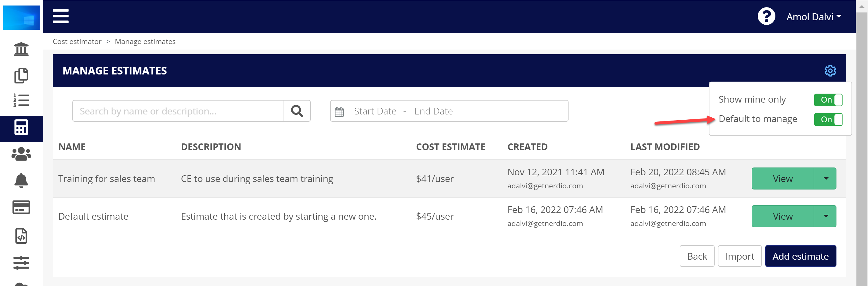Screen dimensions: 868x286
Task: Open the Start Date - End Date picker
Action: (449, 111)
